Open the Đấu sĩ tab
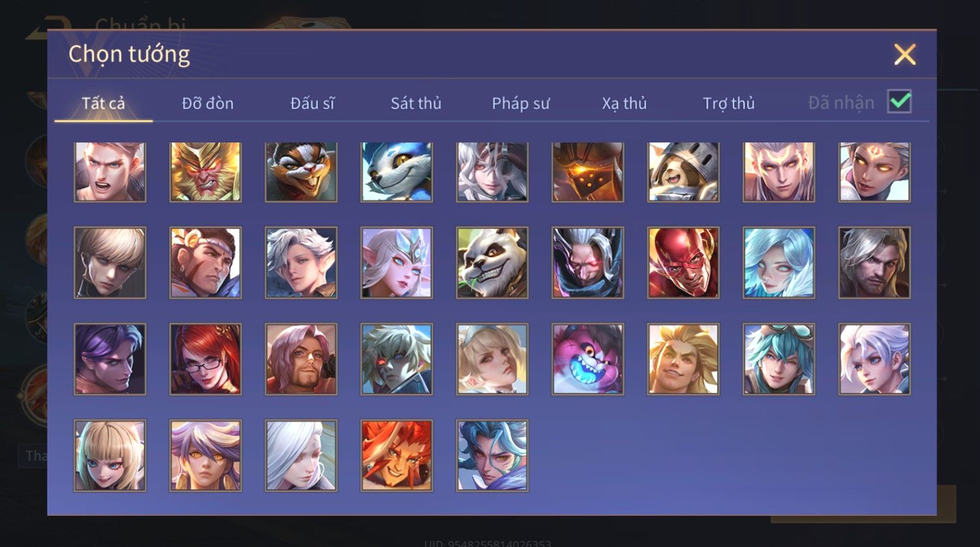This screenshot has height=547, width=980. click(x=312, y=103)
